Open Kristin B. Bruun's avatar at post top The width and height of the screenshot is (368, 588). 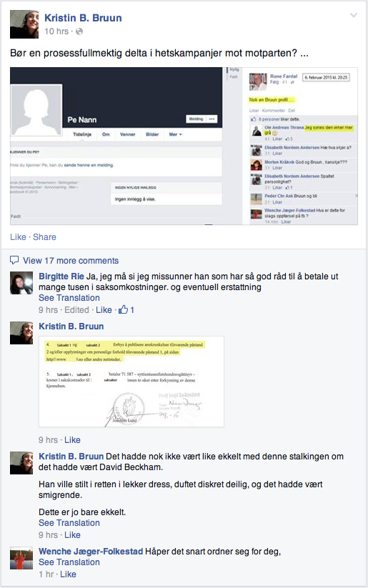pos(24,24)
